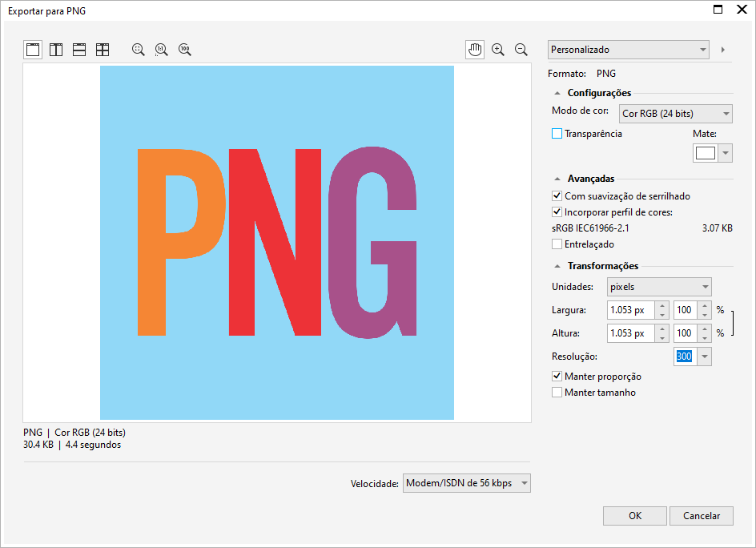Open the Personalizado preset dropdown
756x548 pixels.
click(x=629, y=50)
